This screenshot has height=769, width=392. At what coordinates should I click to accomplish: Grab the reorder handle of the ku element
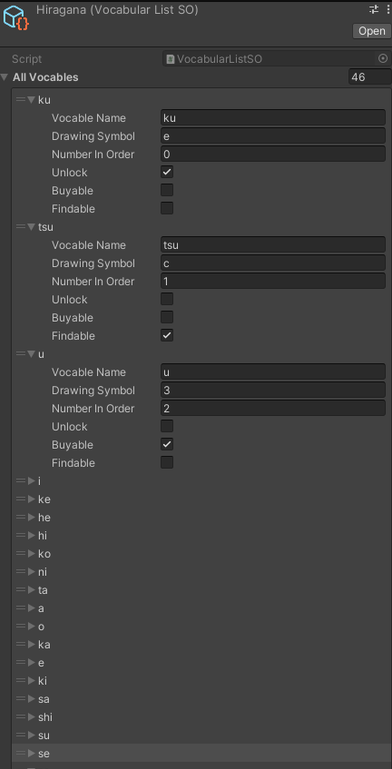(x=20, y=100)
